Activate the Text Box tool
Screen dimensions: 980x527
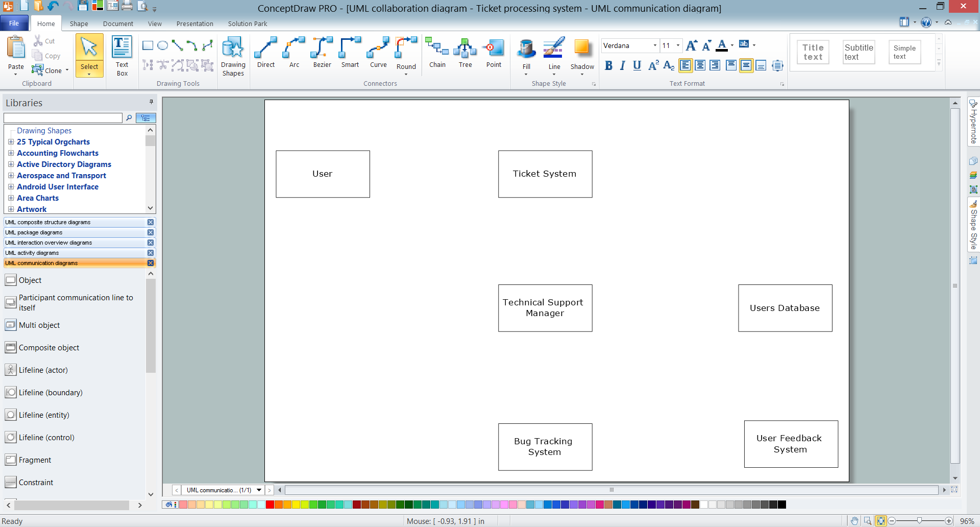pos(122,56)
